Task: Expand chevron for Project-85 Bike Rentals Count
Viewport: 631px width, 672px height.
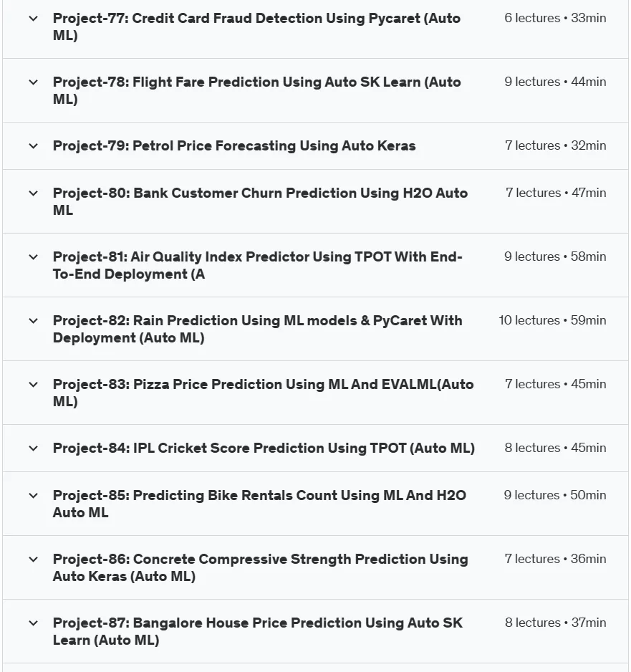Action: pos(34,496)
